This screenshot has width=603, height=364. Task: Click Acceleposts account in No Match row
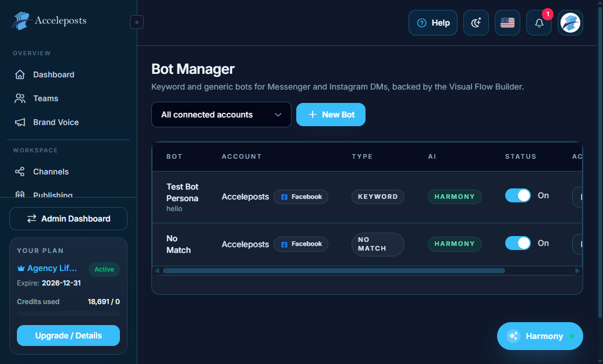[246, 244]
